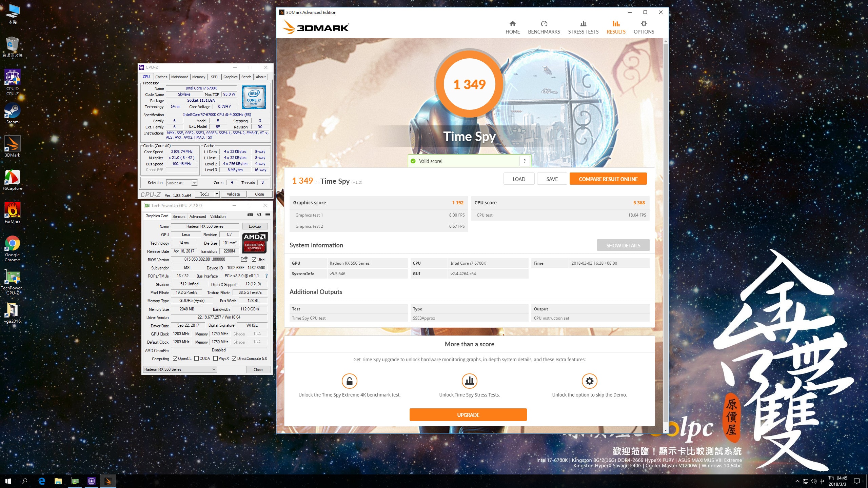Screen dimensions: 868x488
Task: Switch to the Bench tab in CPU-Z
Action: coord(246,77)
